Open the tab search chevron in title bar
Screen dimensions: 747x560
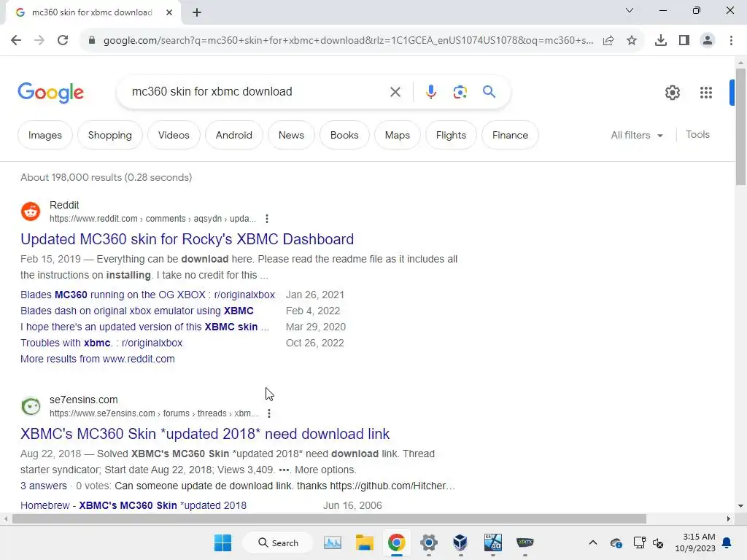pos(630,10)
